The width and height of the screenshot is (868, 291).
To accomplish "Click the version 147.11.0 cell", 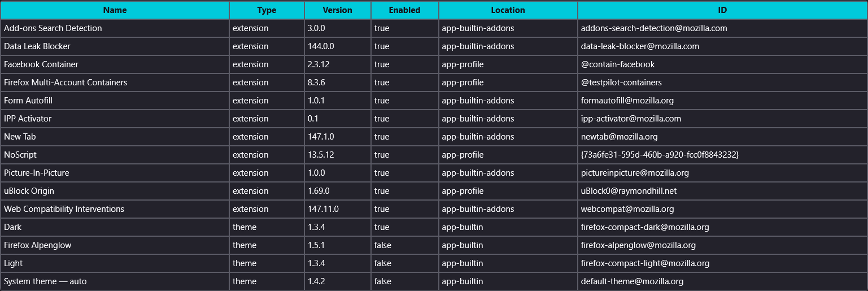I will [x=323, y=209].
